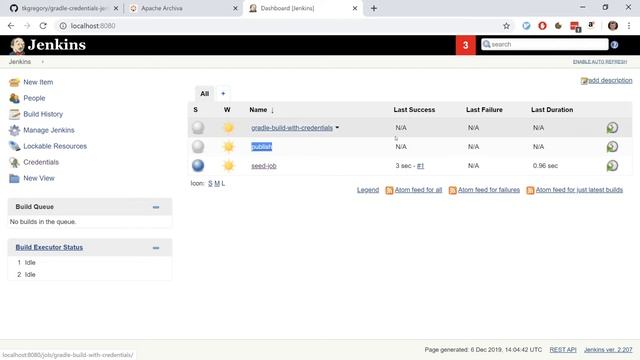Schedule a build for gradle-build-with-credentials
The height and width of the screenshot is (360, 640).
pyautogui.click(x=612, y=128)
